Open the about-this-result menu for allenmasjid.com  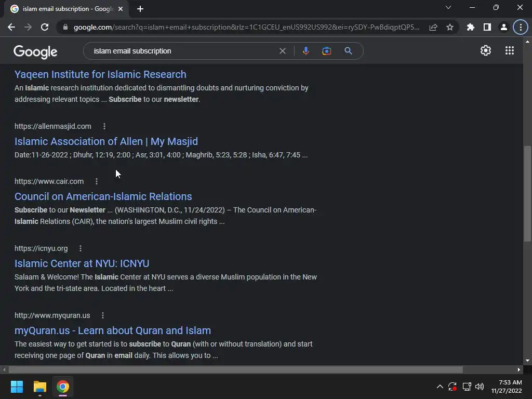pos(104,126)
